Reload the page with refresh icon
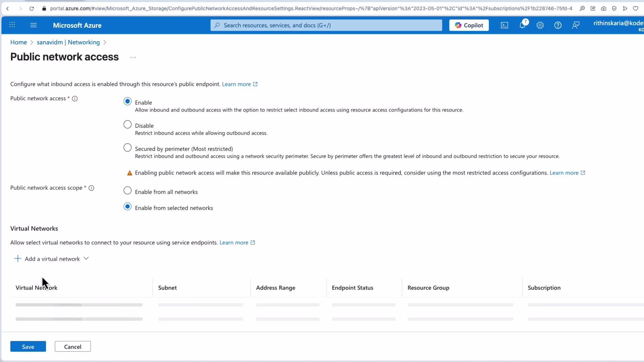The image size is (644, 362). (x=32, y=8)
